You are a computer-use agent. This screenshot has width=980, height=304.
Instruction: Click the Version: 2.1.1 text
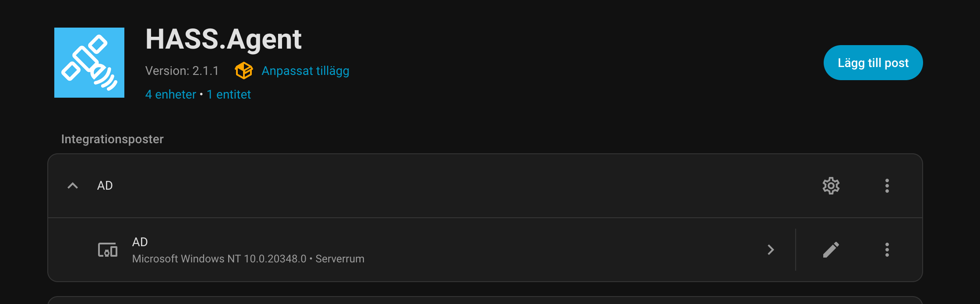pos(182,71)
